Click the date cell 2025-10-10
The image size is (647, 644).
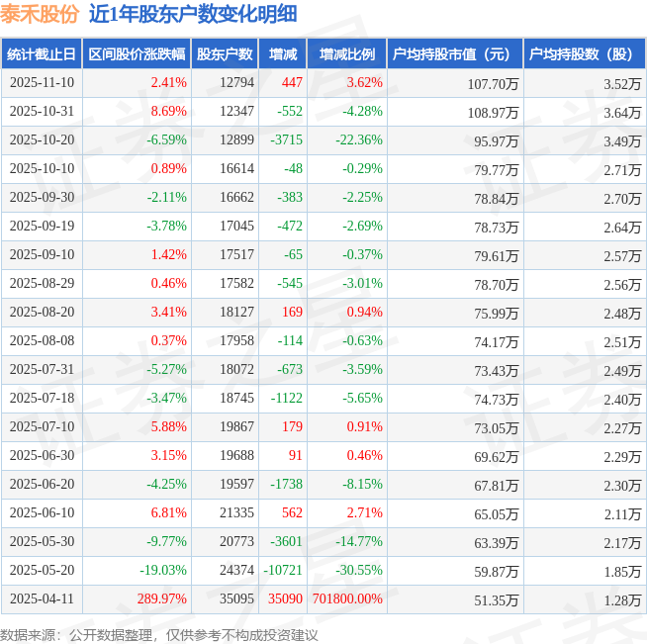(43, 168)
